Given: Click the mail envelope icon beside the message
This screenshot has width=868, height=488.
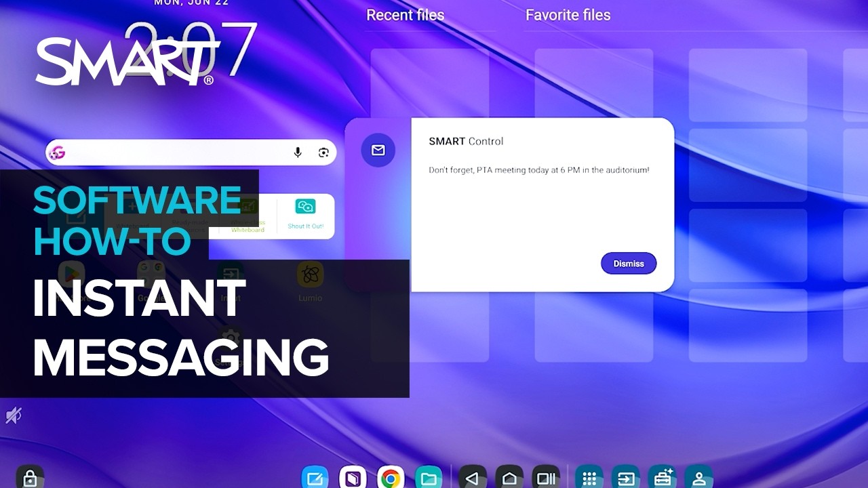Looking at the screenshot, I should [378, 150].
